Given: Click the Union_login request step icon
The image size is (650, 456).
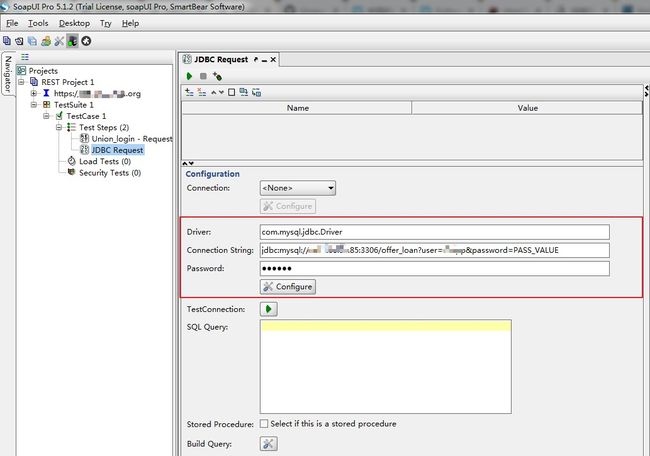Looking at the screenshot, I should [x=84, y=138].
